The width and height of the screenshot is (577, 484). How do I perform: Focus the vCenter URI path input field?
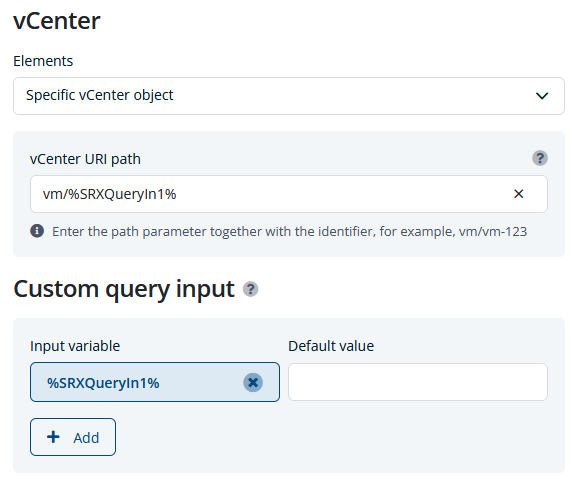pyautogui.click(x=289, y=194)
